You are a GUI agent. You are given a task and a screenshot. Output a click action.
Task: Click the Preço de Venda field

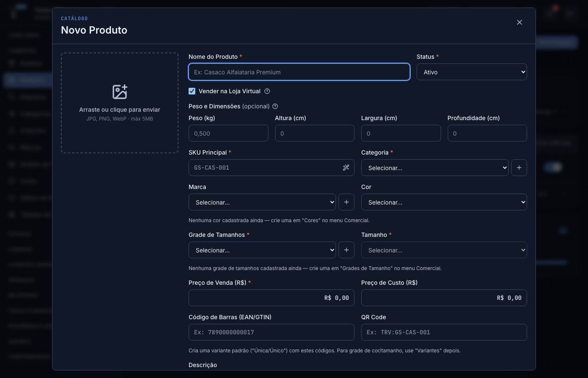click(271, 298)
